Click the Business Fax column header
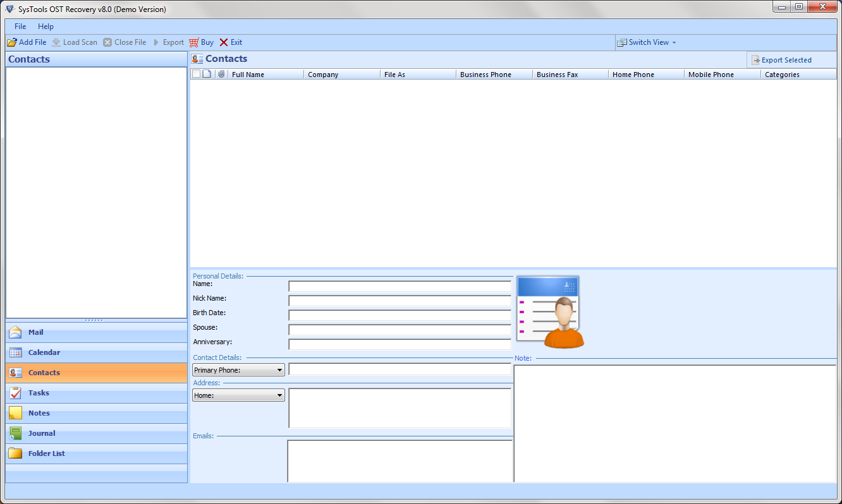 570,75
